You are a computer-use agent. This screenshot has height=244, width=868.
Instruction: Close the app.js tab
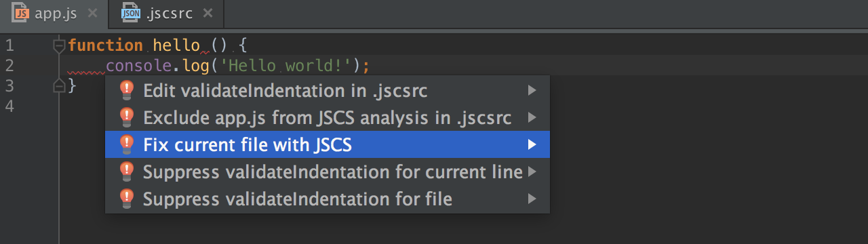pyautogui.click(x=93, y=13)
